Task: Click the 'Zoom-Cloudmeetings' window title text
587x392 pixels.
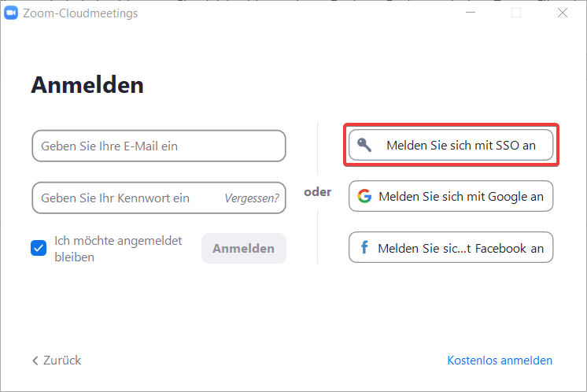Action: [x=80, y=13]
